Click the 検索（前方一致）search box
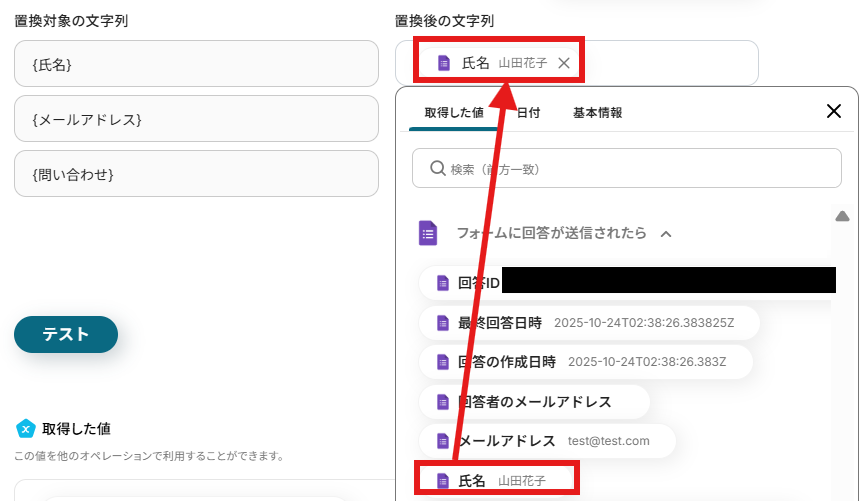The image size is (861, 501). click(627, 168)
